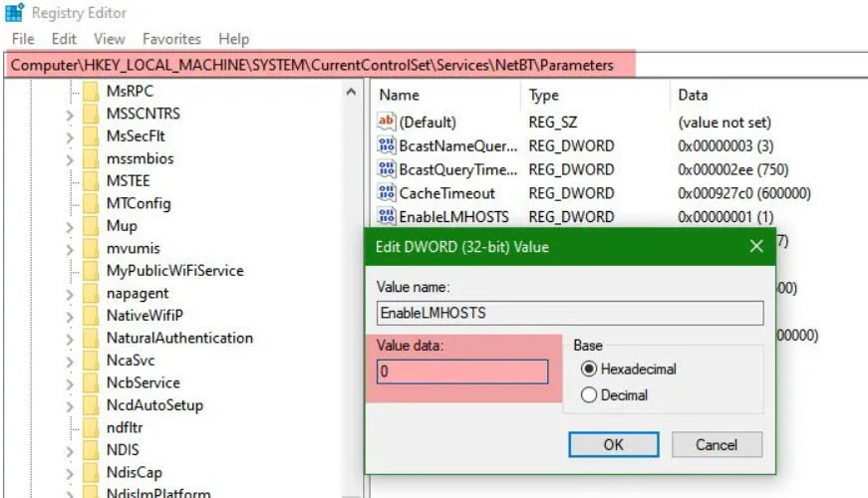Open the Edit menu
Image resolution: width=868 pixels, height=498 pixels.
pyautogui.click(x=64, y=39)
